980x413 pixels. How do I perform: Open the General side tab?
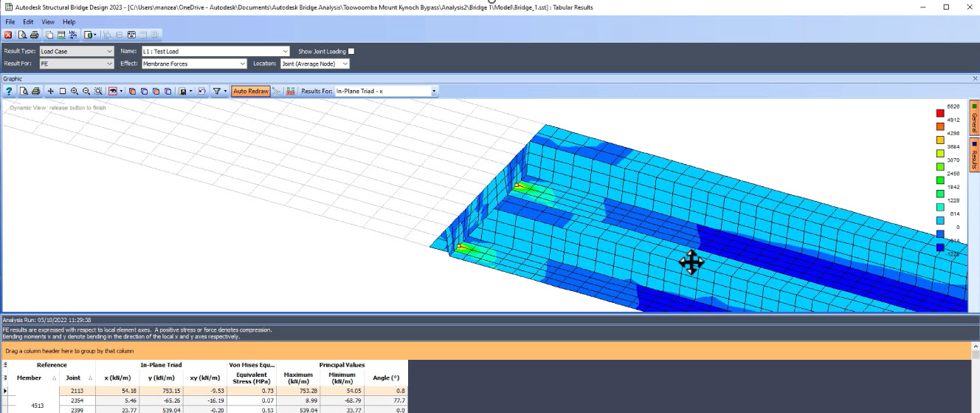click(x=974, y=116)
